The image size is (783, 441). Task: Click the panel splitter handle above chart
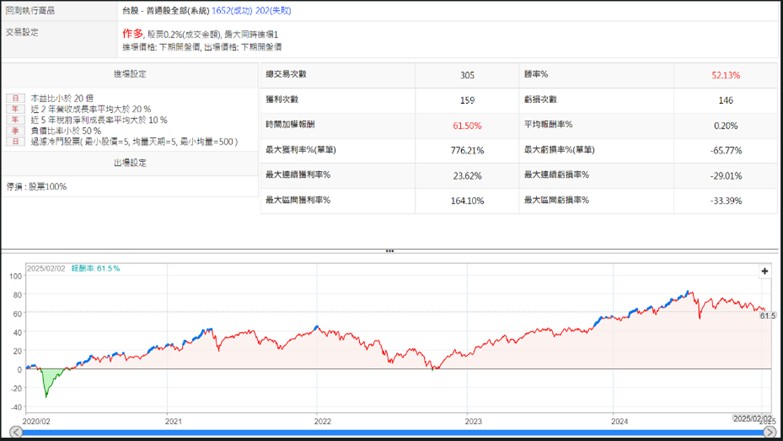390,251
